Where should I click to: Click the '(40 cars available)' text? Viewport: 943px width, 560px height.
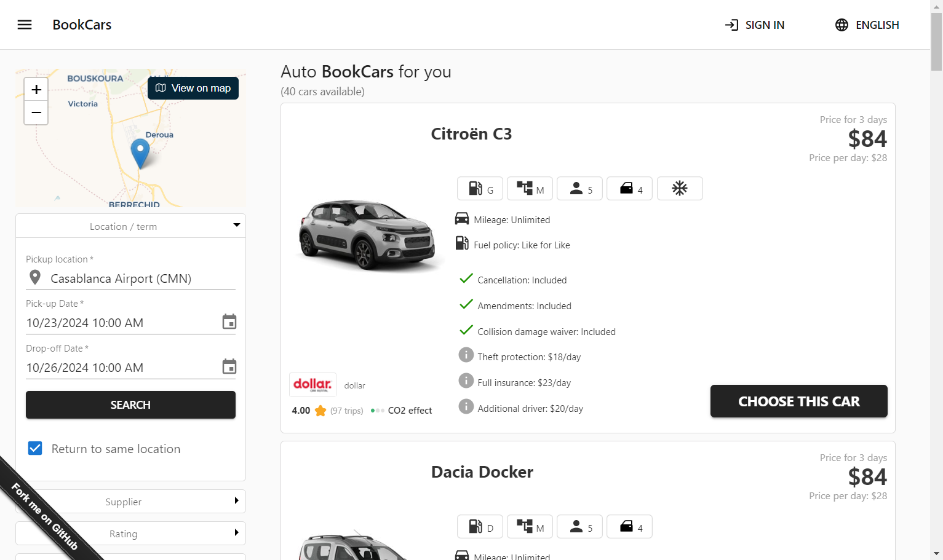pos(322,92)
